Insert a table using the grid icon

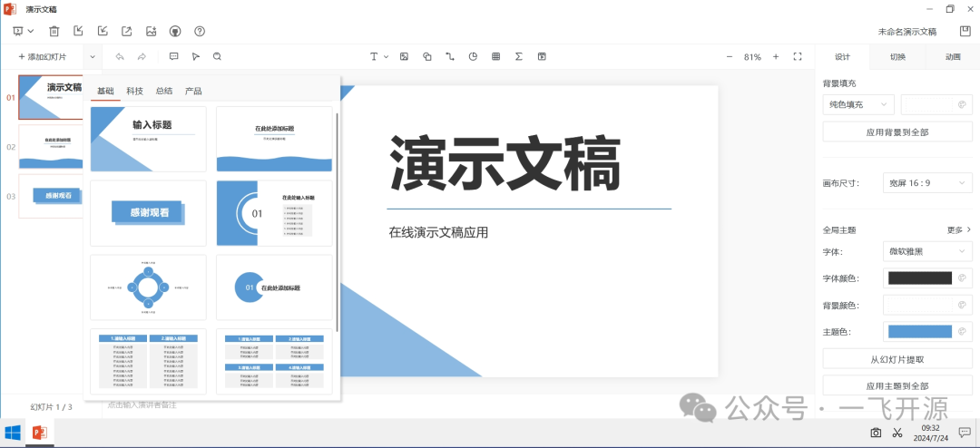pyautogui.click(x=496, y=56)
